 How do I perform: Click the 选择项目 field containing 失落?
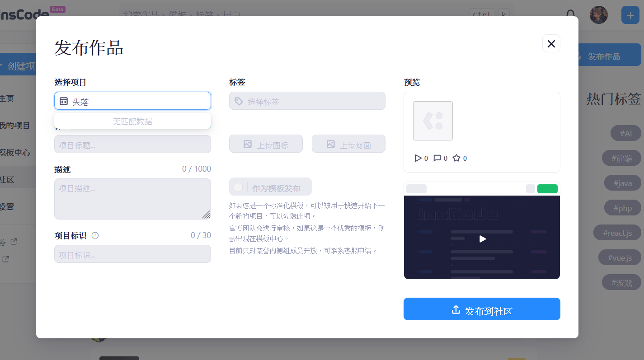point(132,101)
